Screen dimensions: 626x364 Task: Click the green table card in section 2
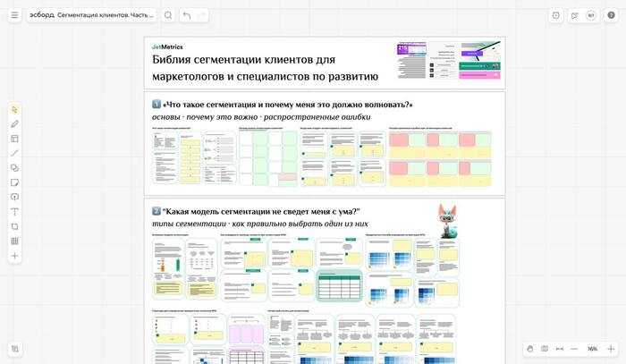(339, 285)
